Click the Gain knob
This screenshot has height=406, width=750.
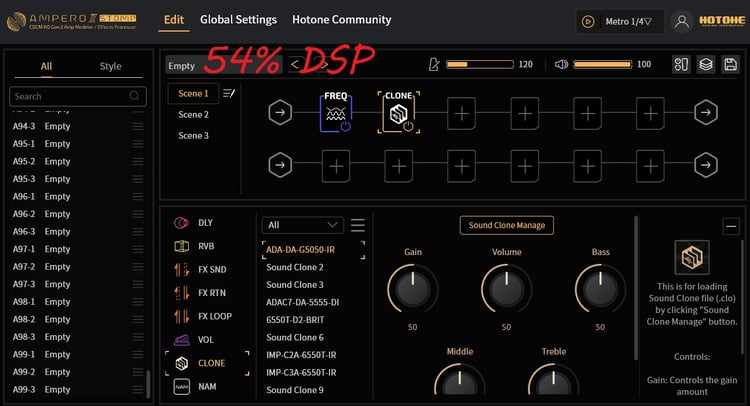click(413, 288)
